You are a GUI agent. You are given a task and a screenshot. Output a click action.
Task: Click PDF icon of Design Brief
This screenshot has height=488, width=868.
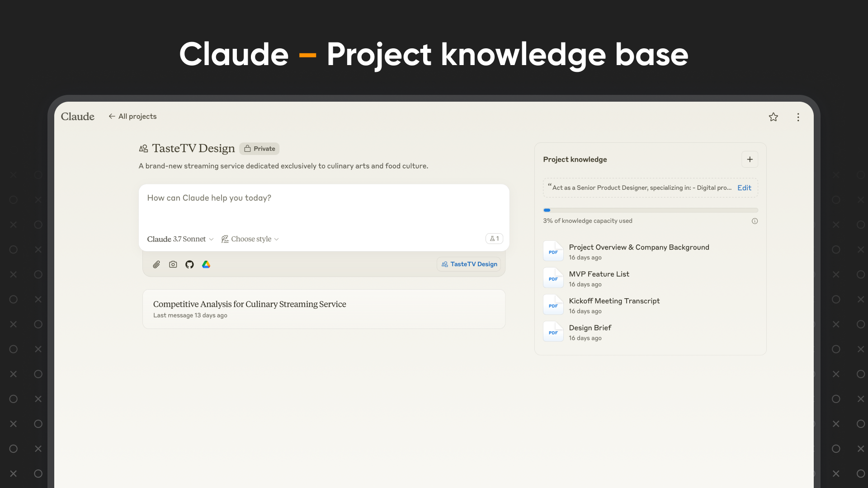(x=553, y=332)
